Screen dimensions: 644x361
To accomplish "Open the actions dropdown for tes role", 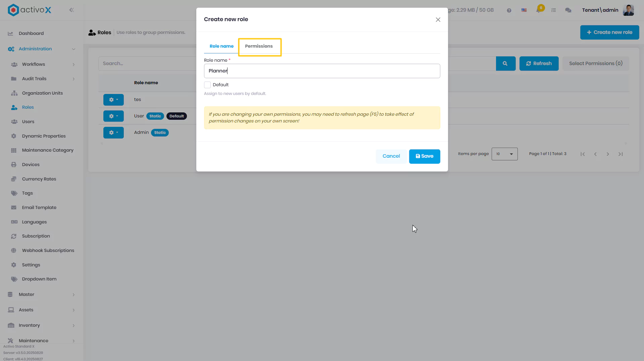I will click(113, 100).
